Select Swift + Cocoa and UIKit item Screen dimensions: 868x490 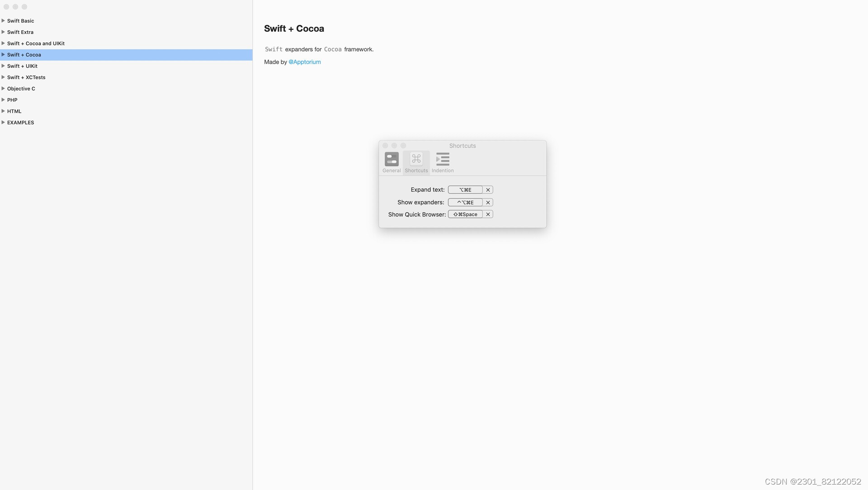[x=36, y=43]
